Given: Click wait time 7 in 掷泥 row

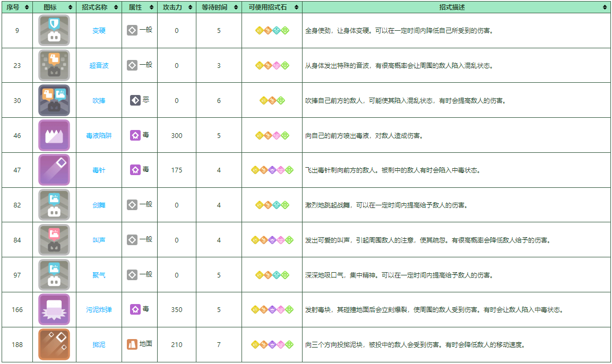Looking at the screenshot, I should 219,345.
